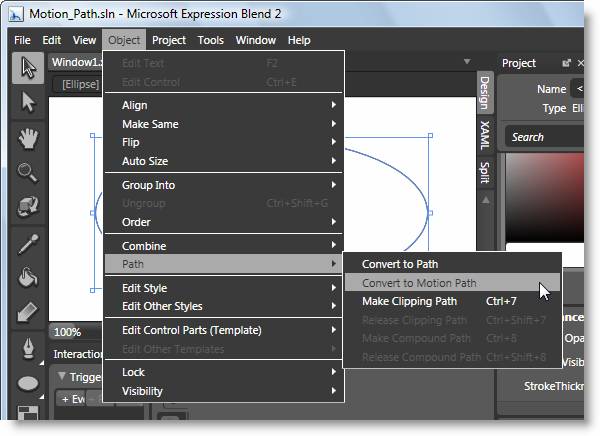The image size is (600, 436).
Task: Switch to the XAML view tab
Action: [x=485, y=135]
